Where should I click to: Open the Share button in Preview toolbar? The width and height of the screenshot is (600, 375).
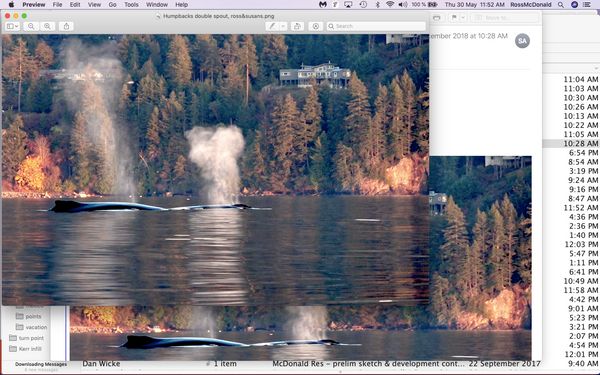coord(66,26)
